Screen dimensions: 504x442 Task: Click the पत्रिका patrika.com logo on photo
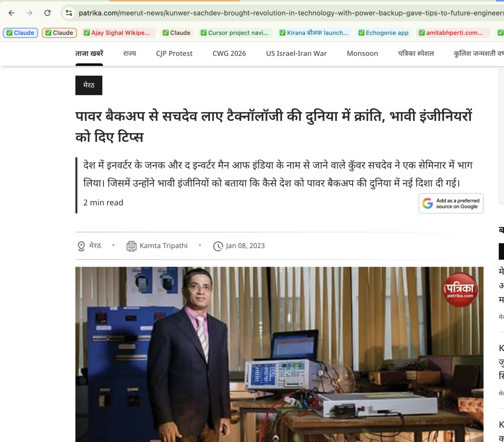[x=460, y=290]
